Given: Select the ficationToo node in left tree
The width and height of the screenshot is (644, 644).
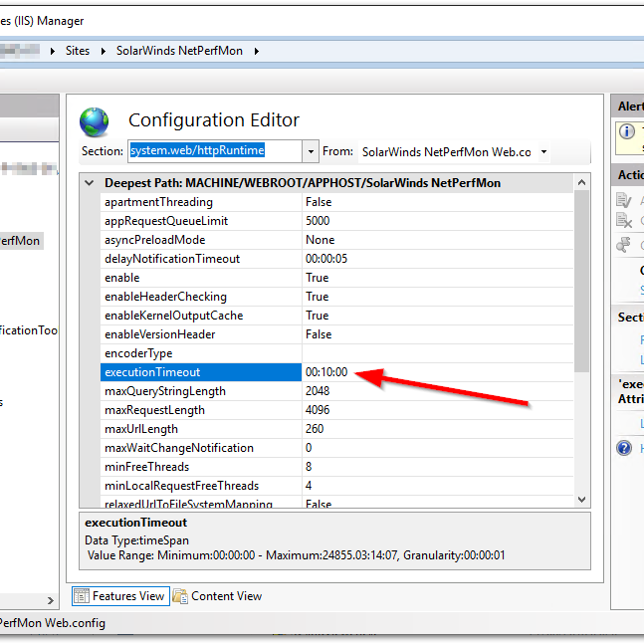Looking at the screenshot, I should coord(28,330).
